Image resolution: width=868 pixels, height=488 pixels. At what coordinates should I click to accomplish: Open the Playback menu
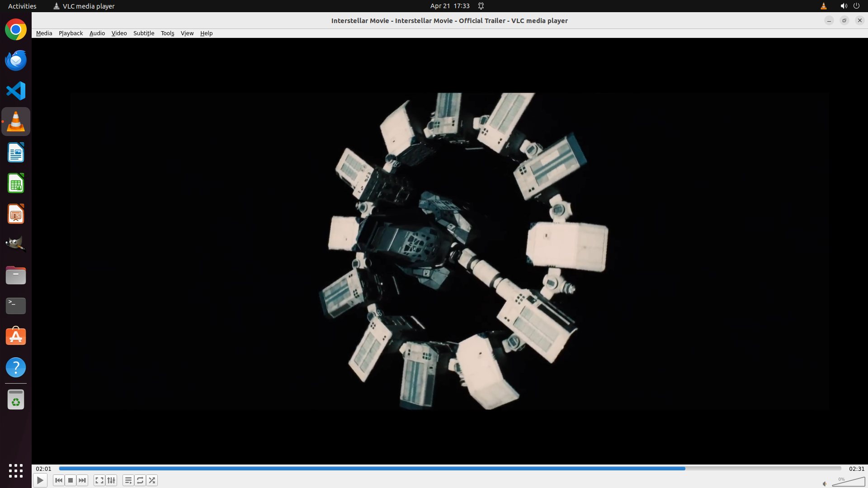click(71, 33)
